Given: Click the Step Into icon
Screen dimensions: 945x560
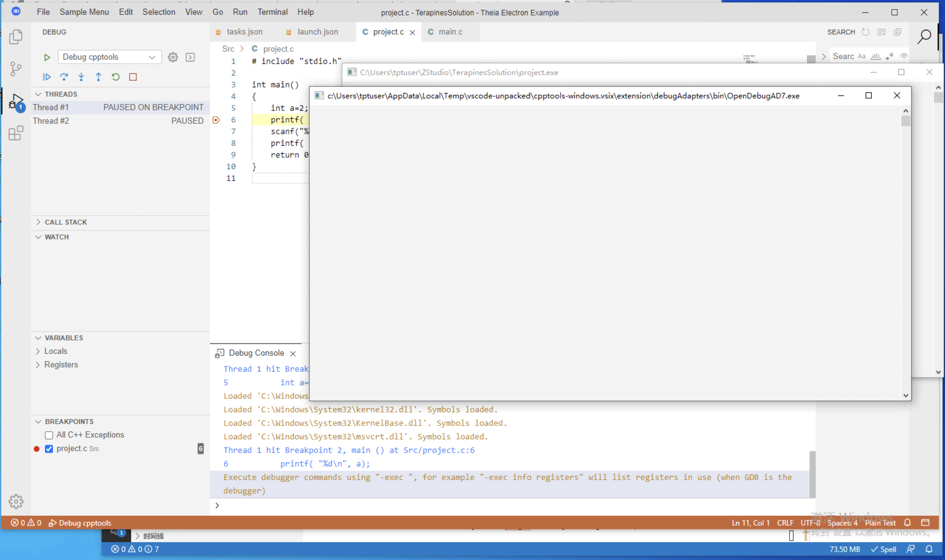Looking at the screenshot, I should (x=81, y=77).
